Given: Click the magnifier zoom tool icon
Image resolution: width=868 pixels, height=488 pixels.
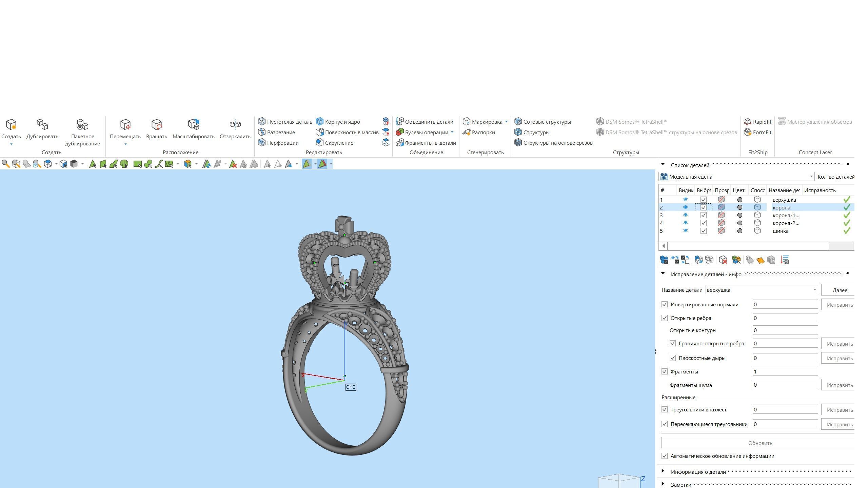Looking at the screenshot, I should [5, 164].
